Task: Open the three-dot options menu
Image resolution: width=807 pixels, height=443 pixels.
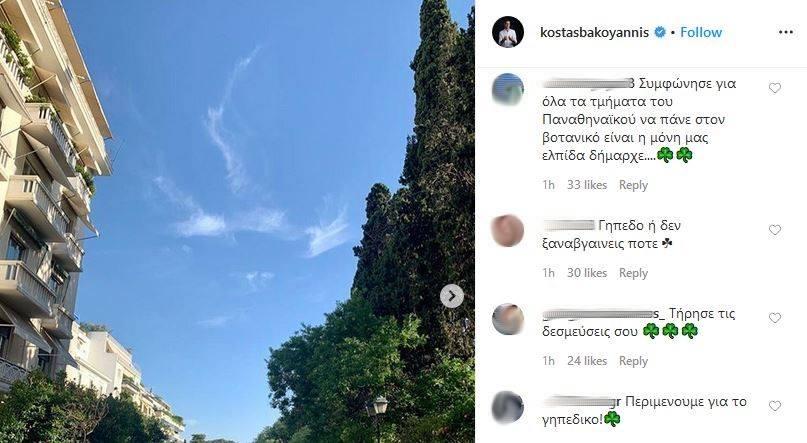Action: point(785,32)
